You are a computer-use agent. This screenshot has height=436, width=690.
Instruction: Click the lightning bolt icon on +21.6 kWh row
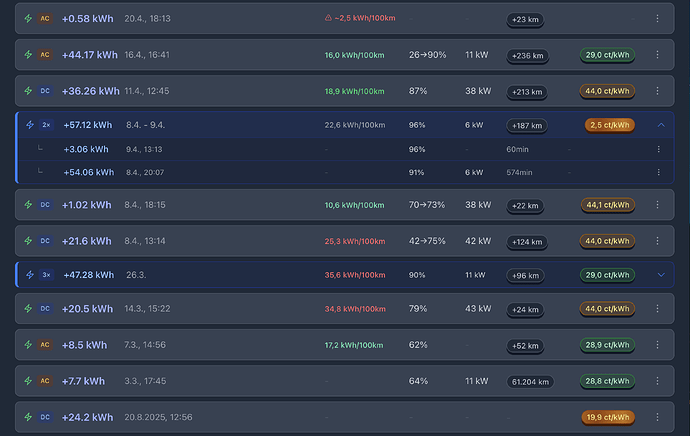point(28,241)
